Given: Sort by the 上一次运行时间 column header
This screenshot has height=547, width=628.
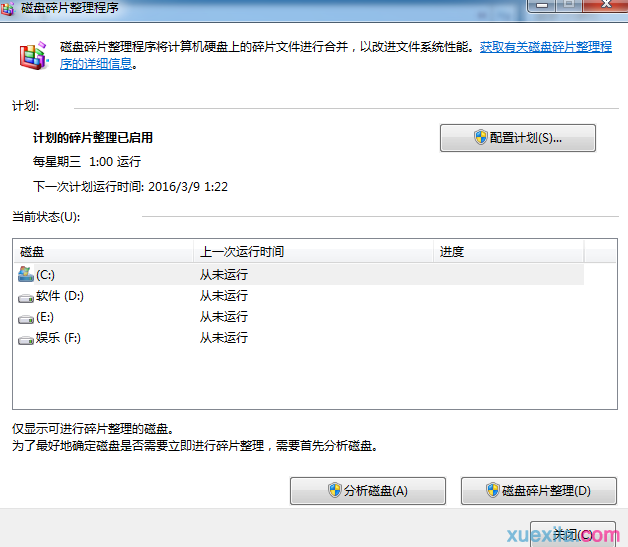Looking at the screenshot, I should (314, 251).
